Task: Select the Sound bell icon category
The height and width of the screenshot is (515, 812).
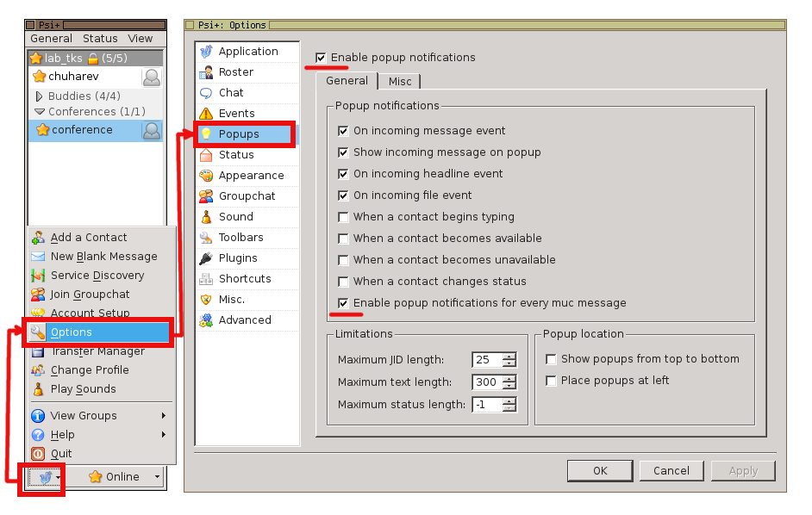Action: pyautogui.click(x=206, y=217)
